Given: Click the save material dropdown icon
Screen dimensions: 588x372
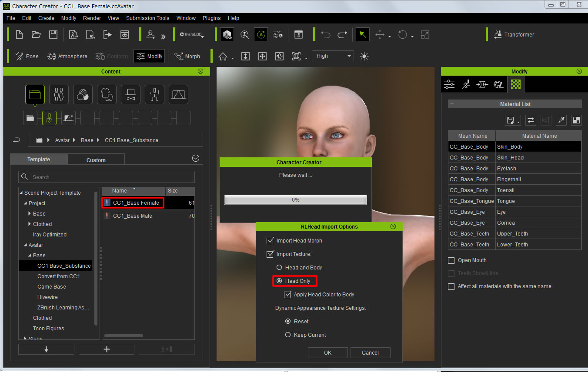Looking at the screenshot, I should [x=513, y=120].
